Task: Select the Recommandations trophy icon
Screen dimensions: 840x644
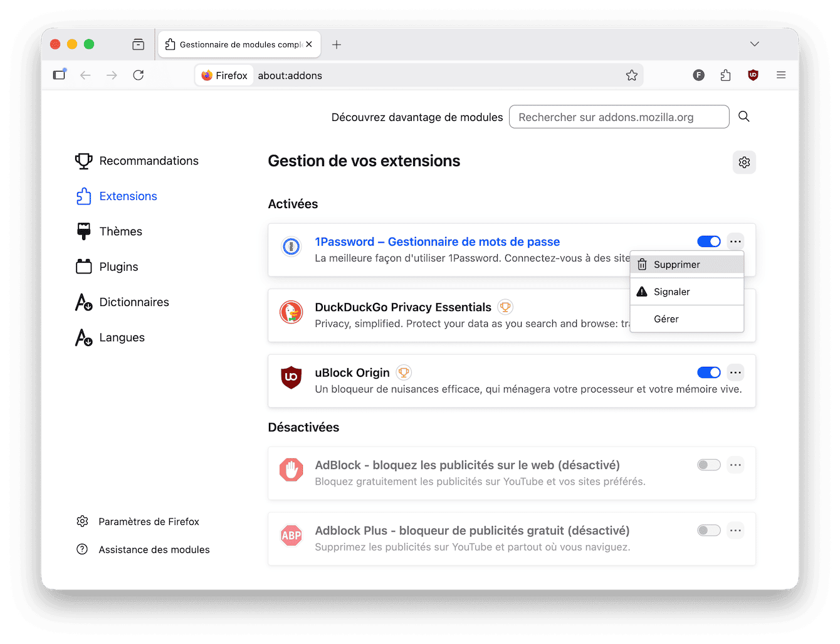Action: click(x=83, y=161)
